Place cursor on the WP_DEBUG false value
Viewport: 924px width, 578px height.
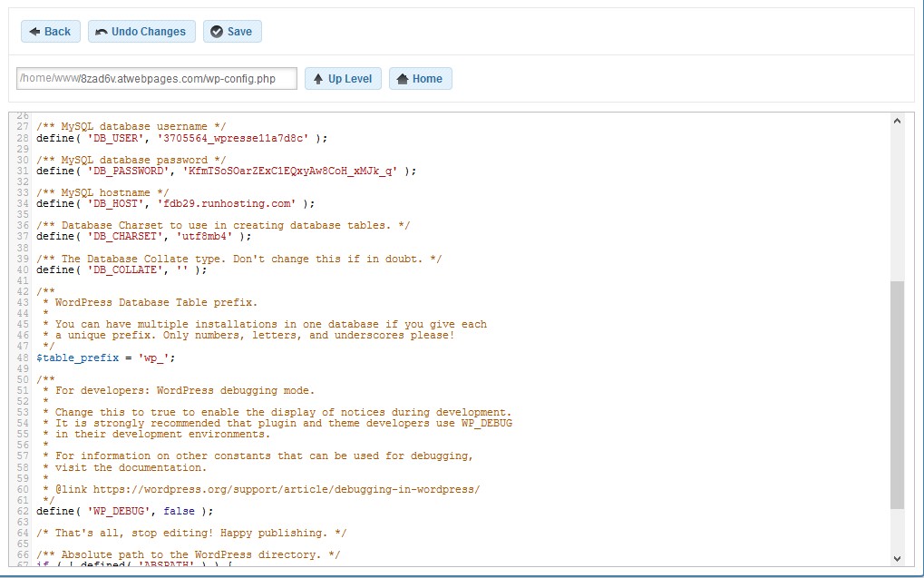[x=178, y=511]
